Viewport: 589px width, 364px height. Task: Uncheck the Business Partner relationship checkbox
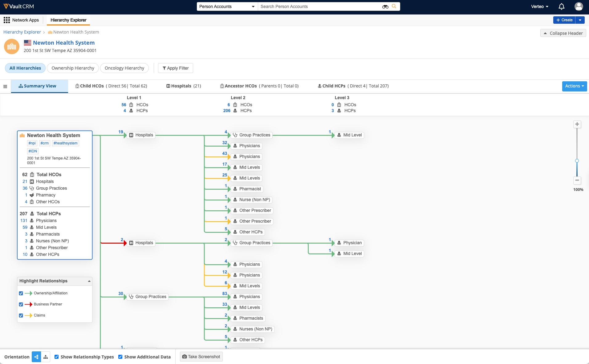(21, 305)
